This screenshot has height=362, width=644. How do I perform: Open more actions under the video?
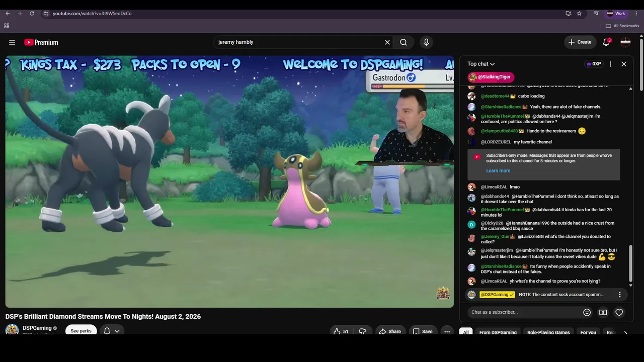[447, 331]
